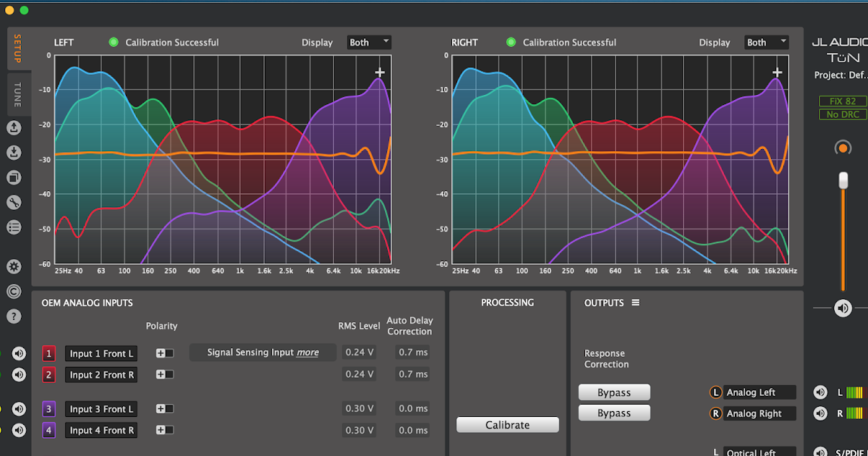The height and width of the screenshot is (456, 868).
Task: Click Input 1 RMS level 0.24 V
Action: [359, 352]
